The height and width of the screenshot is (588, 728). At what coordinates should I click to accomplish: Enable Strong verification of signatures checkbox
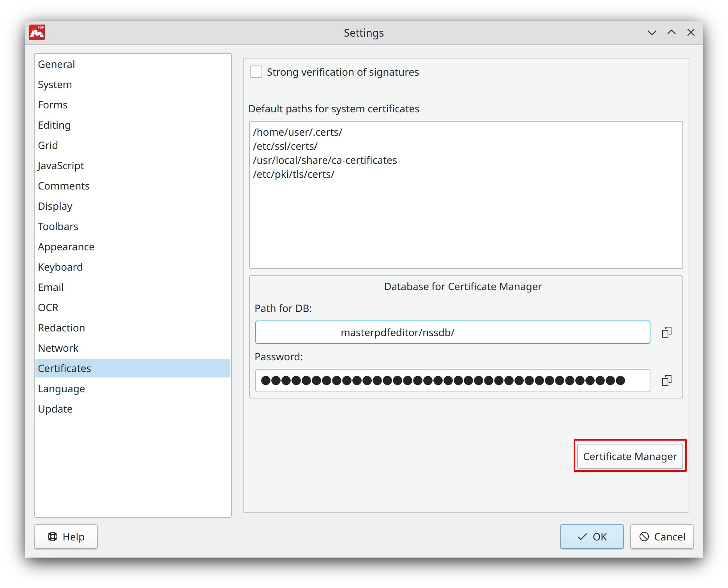(x=256, y=72)
